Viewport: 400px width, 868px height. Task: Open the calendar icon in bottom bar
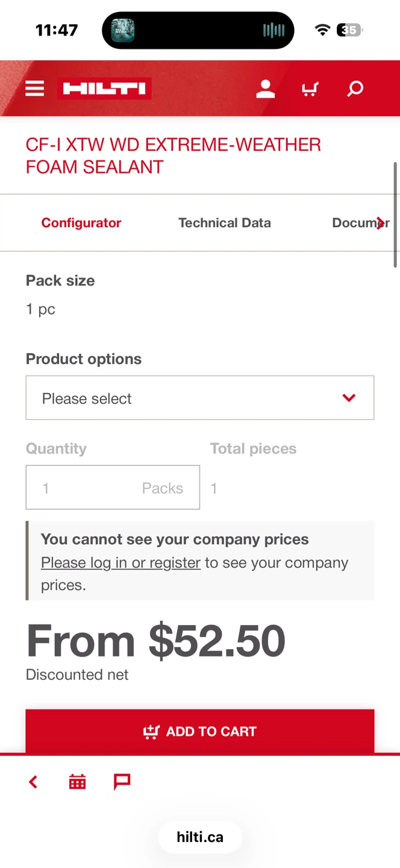(77, 782)
